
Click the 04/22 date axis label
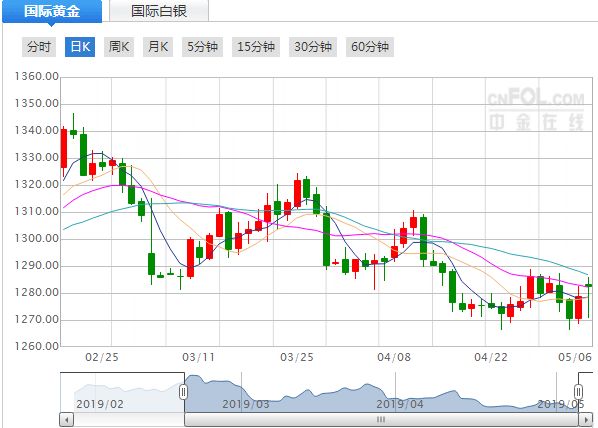pyautogui.click(x=491, y=357)
